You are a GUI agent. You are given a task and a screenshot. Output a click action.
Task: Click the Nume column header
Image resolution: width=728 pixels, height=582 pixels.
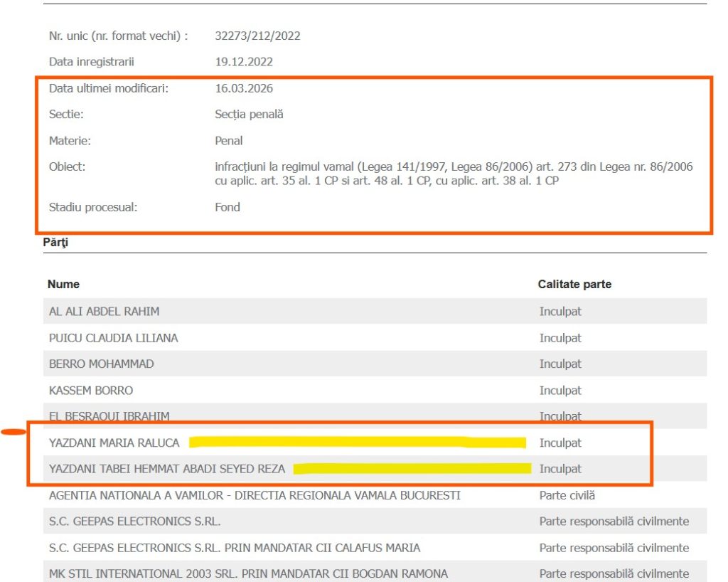point(63,285)
